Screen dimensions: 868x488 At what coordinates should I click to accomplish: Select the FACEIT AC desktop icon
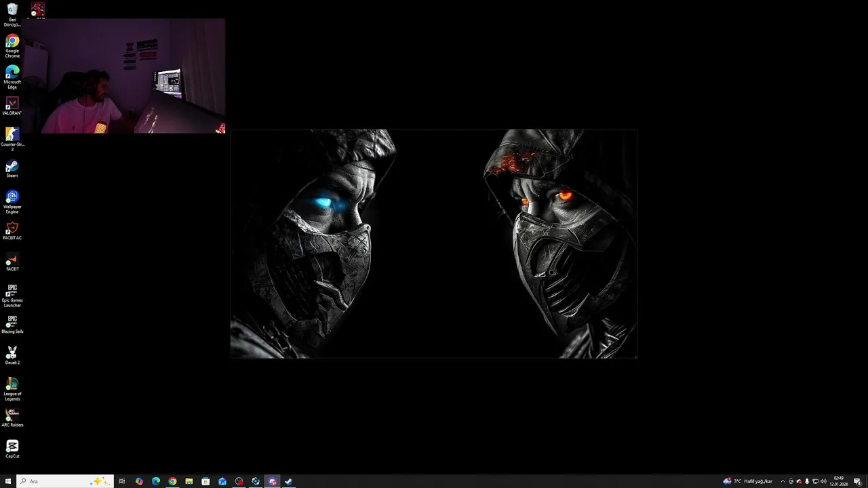tap(12, 231)
